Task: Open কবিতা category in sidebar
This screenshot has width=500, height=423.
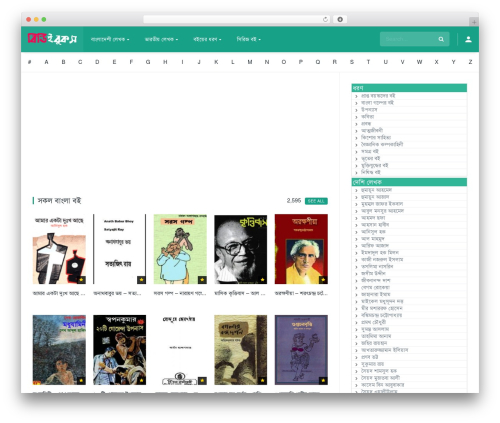Action: (x=367, y=117)
